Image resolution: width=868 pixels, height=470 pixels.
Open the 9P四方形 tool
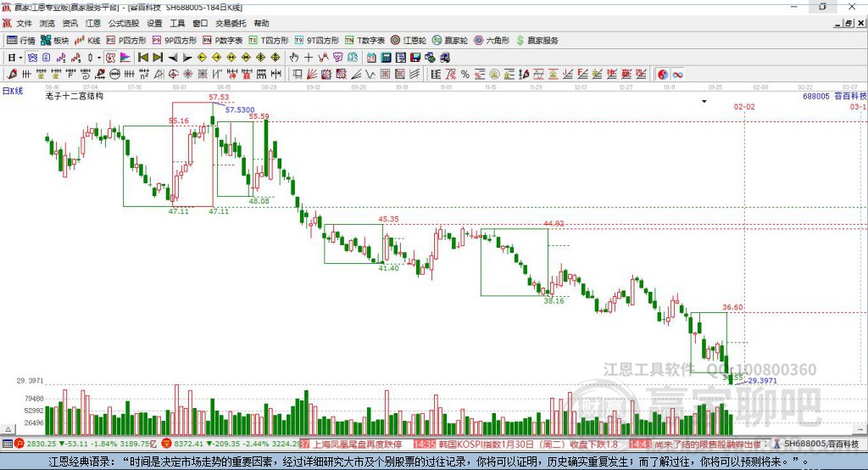[x=175, y=41]
